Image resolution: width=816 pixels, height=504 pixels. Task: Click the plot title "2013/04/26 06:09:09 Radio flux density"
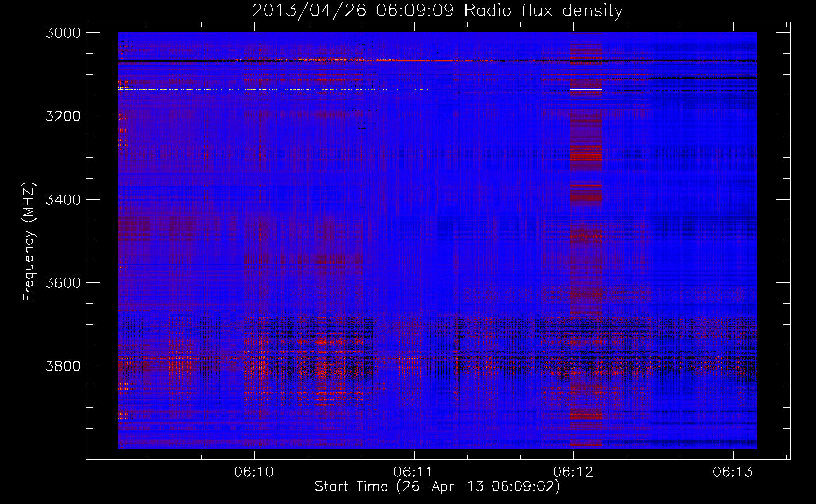(x=437, y=10)
